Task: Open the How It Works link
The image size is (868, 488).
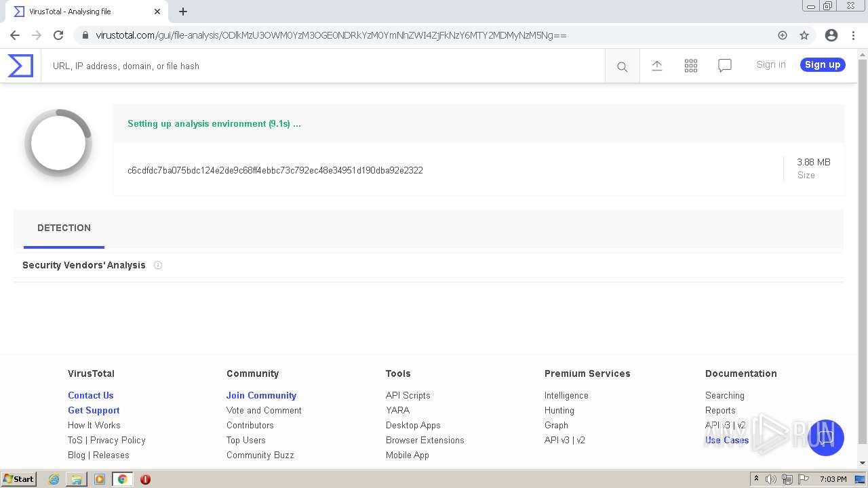Action: point(94,425)
